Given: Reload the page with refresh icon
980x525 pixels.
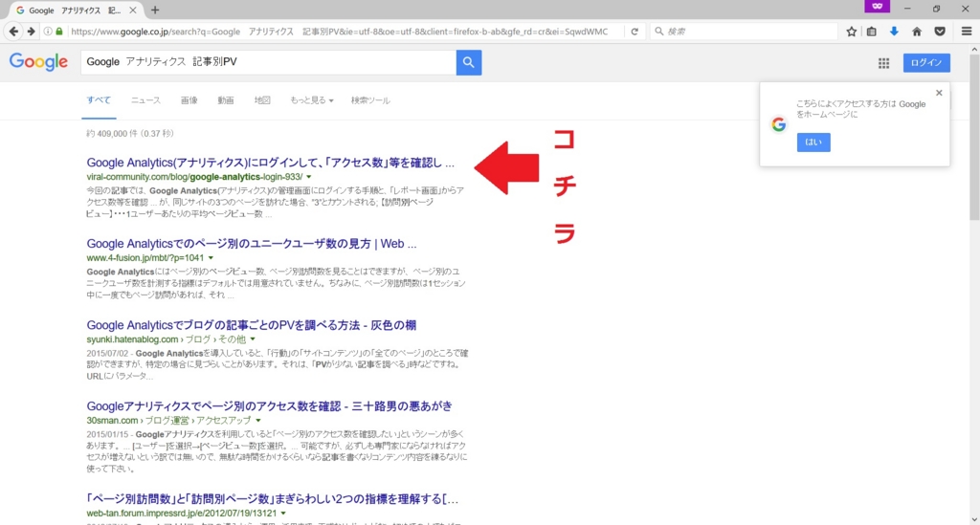Looking at the screenshot, I should pos(635,32).
